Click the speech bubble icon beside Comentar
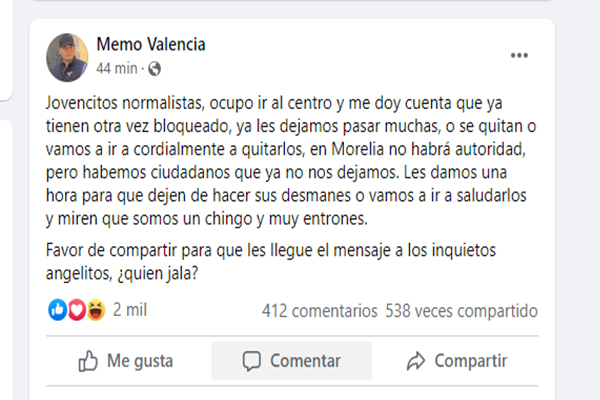 [252, 360]
